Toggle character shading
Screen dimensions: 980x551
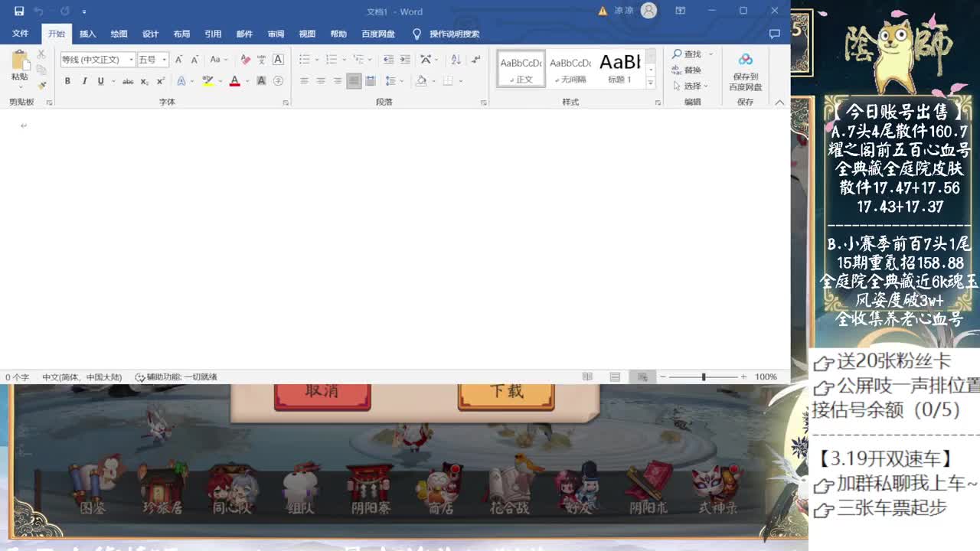(262, 81)
